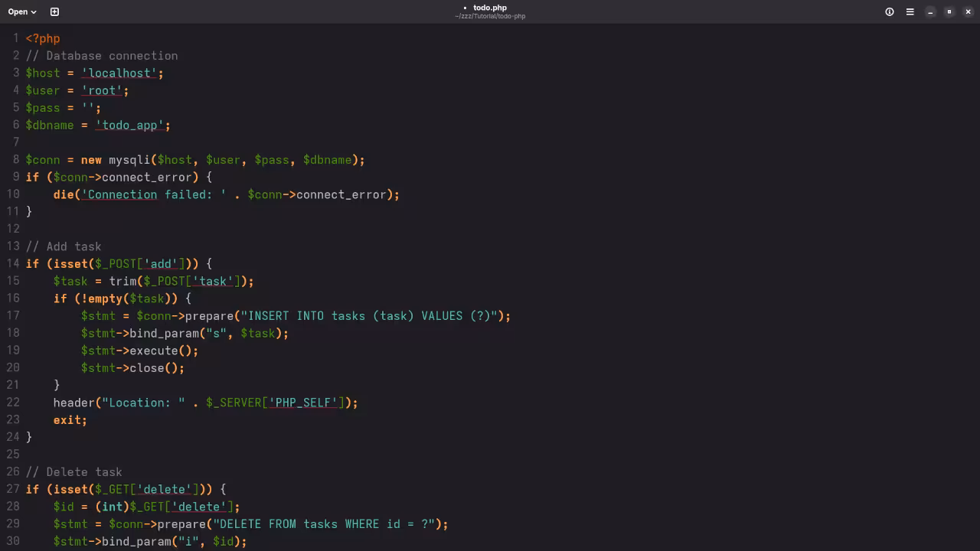Minimize the text editor window
The image size is (980, 551).
[930, 11]
